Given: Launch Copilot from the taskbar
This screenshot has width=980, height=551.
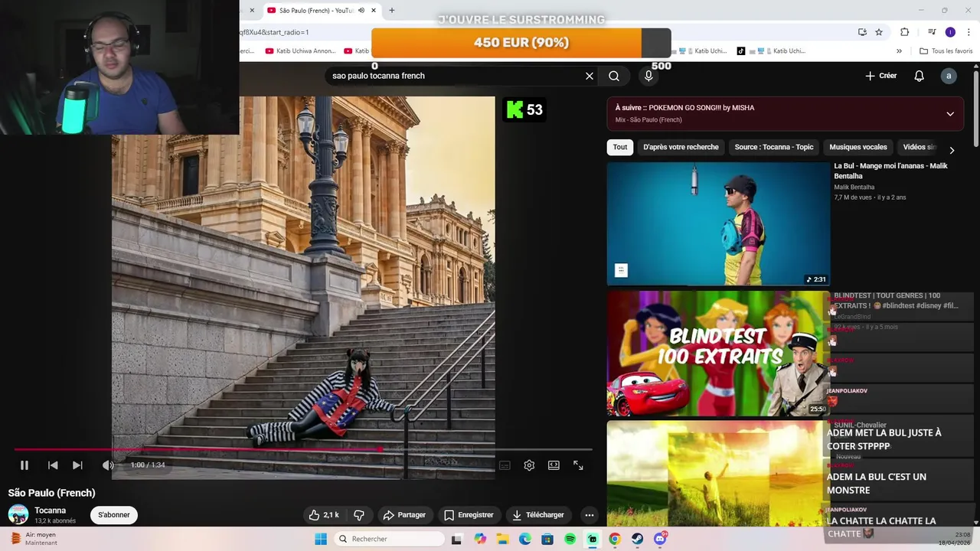Looking at the screenshot, I should pos(480,539).
